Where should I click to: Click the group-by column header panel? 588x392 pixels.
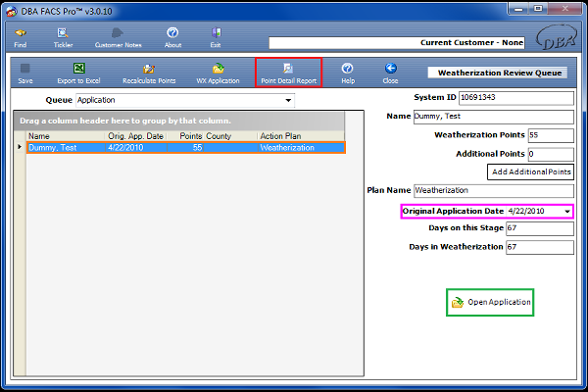tap(179, 121)
